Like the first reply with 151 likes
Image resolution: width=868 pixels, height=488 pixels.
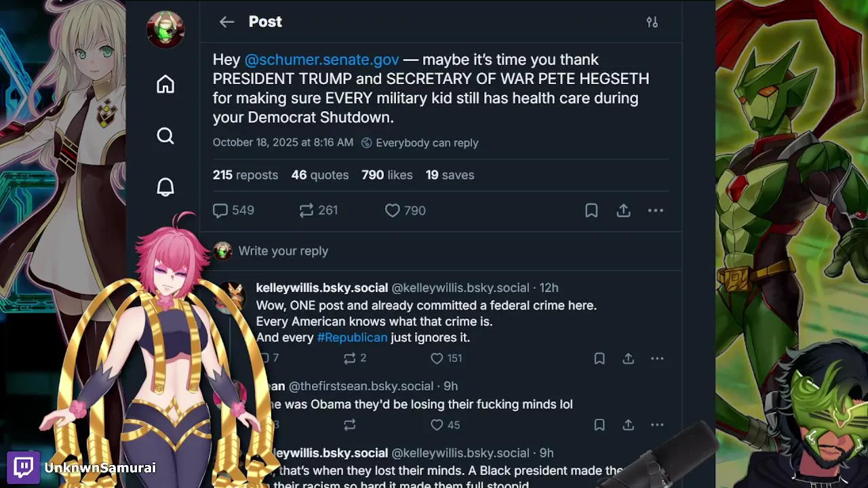tap(437, 359)
